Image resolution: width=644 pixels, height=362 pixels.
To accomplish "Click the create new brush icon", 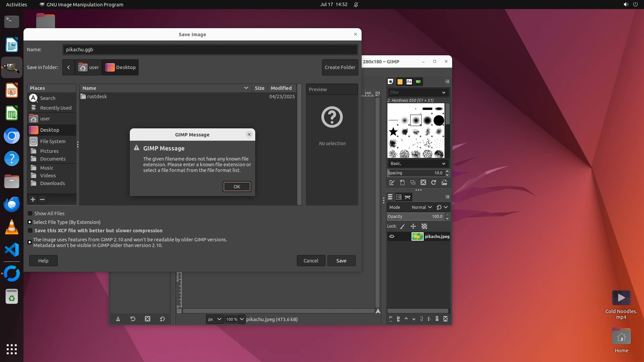I will pyautogui.click(x=402, y=183).
